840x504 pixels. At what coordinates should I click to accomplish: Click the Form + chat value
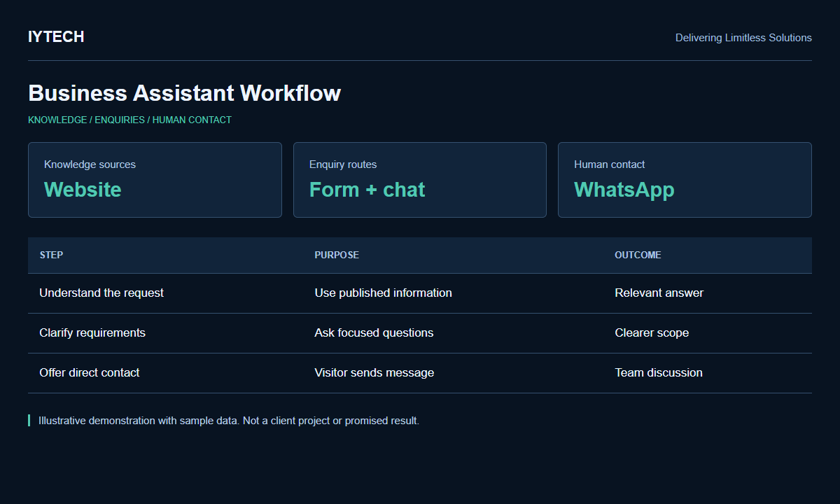[367, 190]
